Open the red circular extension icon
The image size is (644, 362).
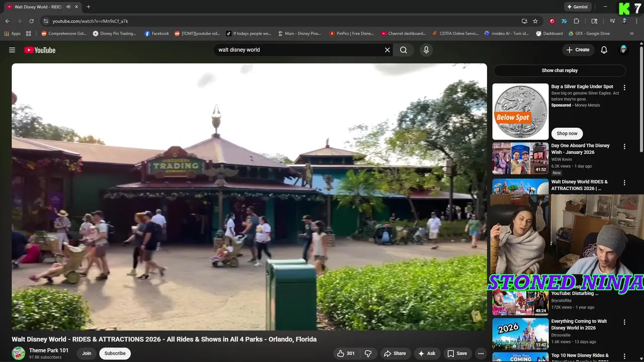click(x=552, y=21)
